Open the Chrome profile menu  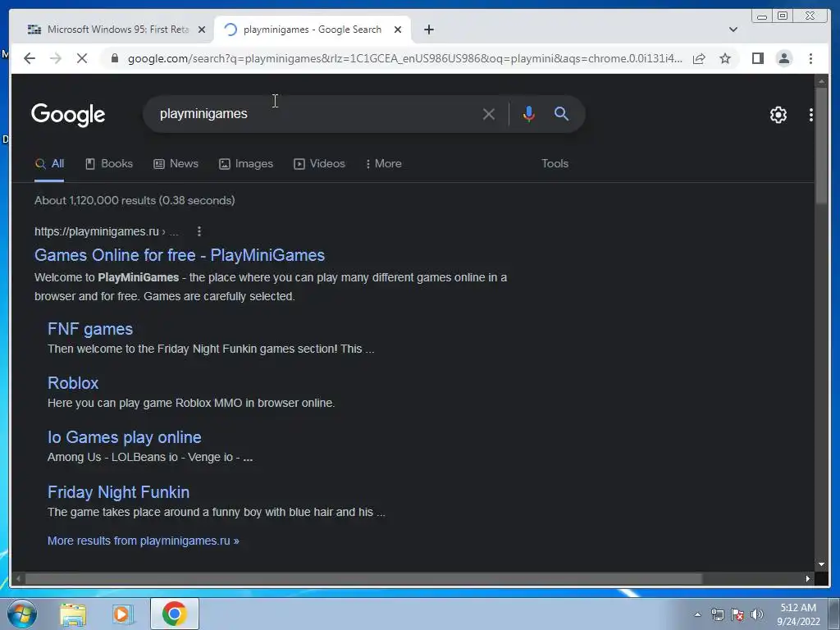pos(783,58)
